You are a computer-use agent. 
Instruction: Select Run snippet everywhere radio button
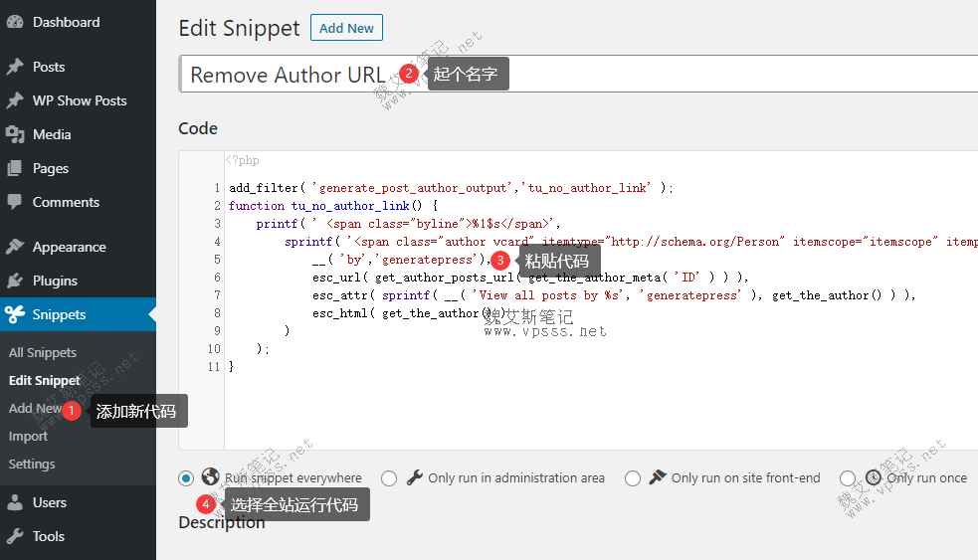tap(186, 478)
